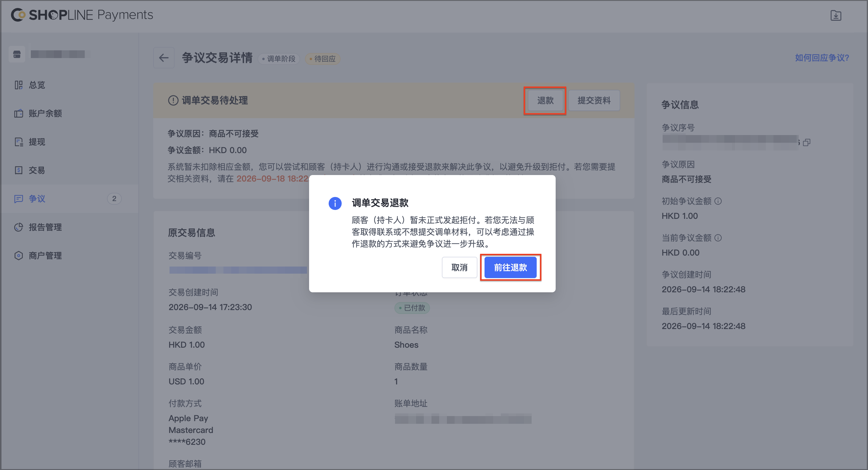
Task: Click the 退款 button in banner
Action: click(x=545, y=100)
